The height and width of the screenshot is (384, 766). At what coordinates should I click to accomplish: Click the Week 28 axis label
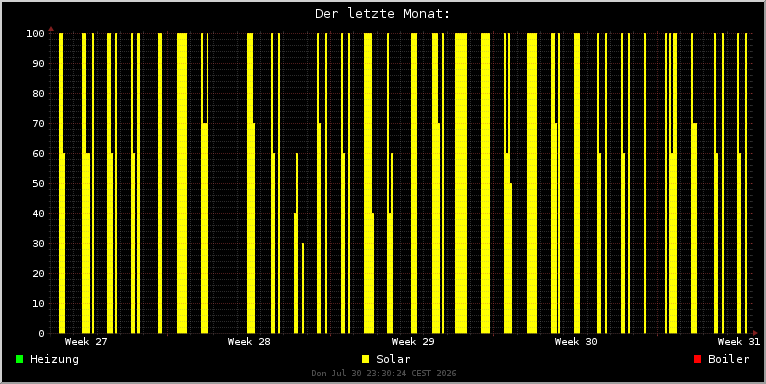tap(249, 341)
